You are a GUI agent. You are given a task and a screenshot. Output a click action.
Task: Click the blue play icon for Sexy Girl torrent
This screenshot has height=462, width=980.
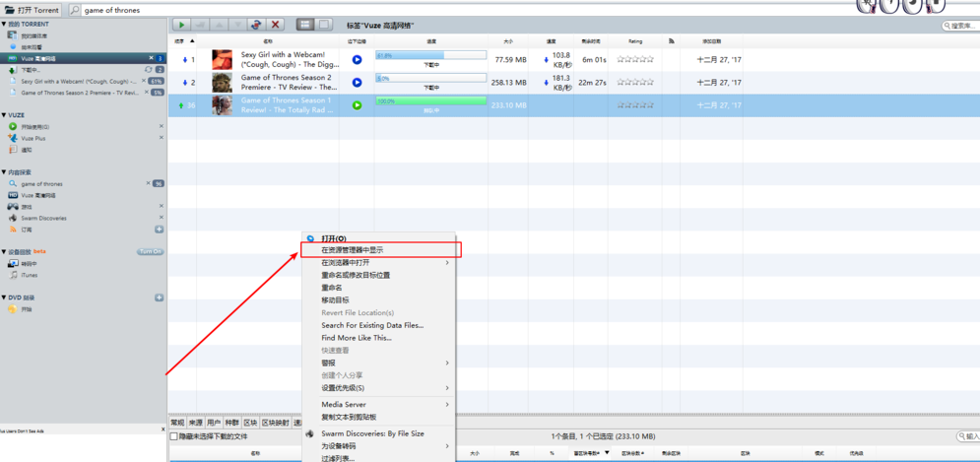(x=357, y=60)
